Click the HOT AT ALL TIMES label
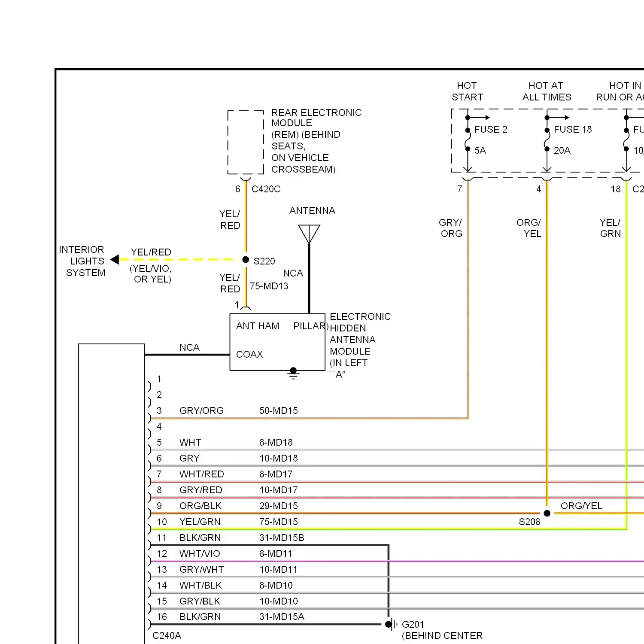Screen dimensions: 644x644 (x=547, y=91)
